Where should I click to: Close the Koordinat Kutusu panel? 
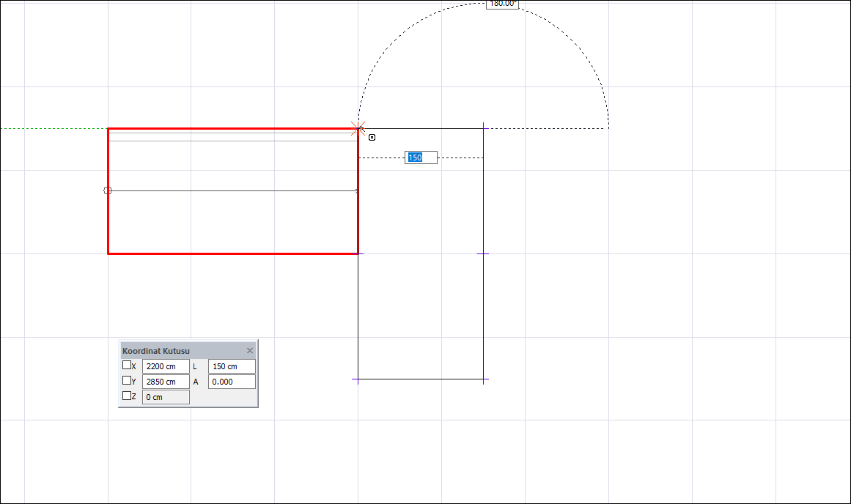pos(250,351)
